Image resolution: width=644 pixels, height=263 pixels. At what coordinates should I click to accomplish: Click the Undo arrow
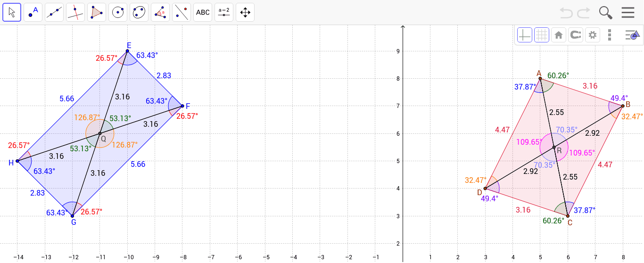click(566, 13)
